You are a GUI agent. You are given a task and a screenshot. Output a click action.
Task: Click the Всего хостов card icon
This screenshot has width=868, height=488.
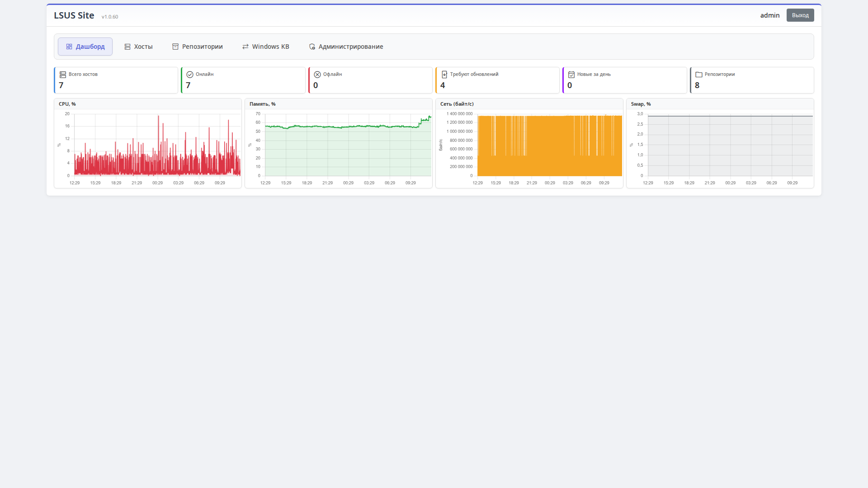(x=63, y=75)
